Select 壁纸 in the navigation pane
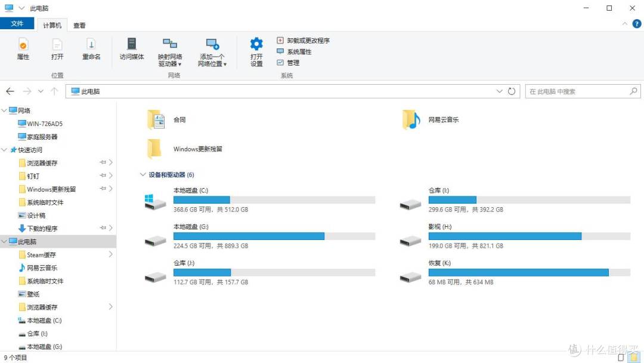This screenshot has width=644, height=363. point(29,294)
